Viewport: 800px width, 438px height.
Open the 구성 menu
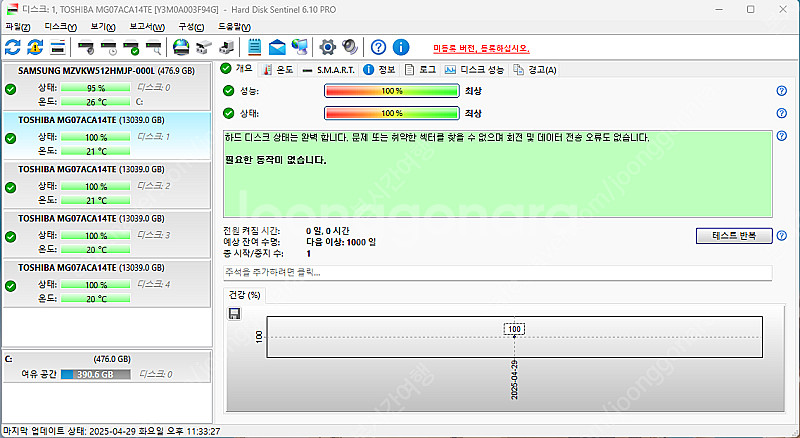tap(191, 27)
